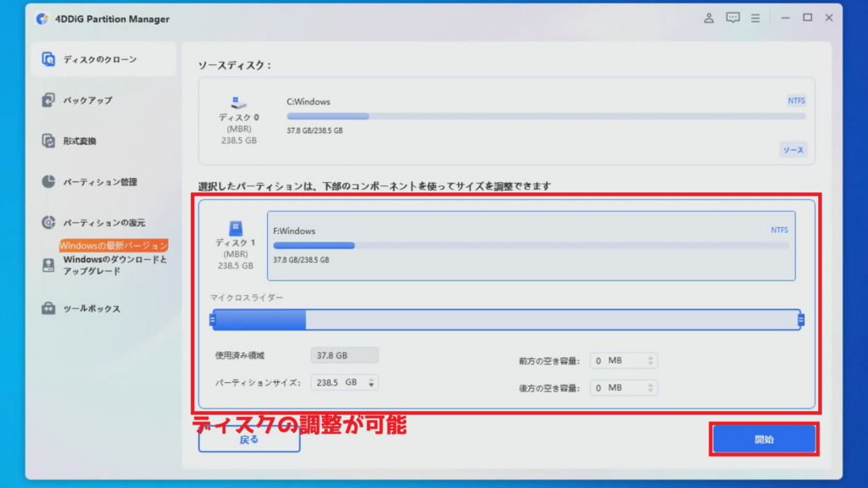Screen dimensions: 868x488
Task: Click the partition management pie icon
Action: click(49, 181)
